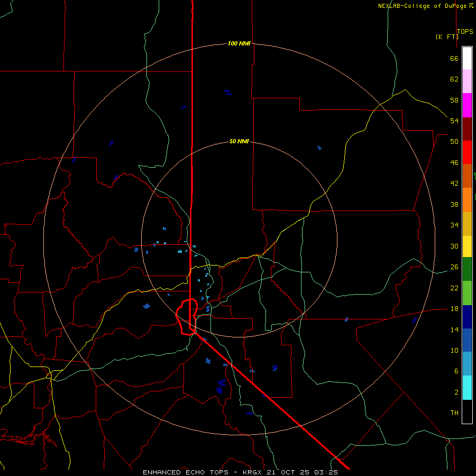Select the dark green legend swatch

[x=467, y=269]
